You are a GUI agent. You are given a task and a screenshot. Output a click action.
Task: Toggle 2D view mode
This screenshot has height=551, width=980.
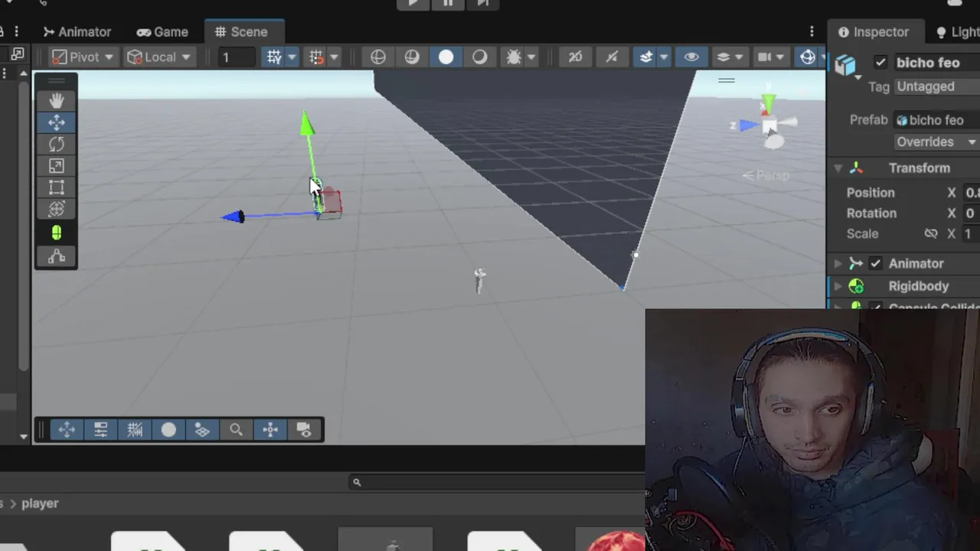576,57
